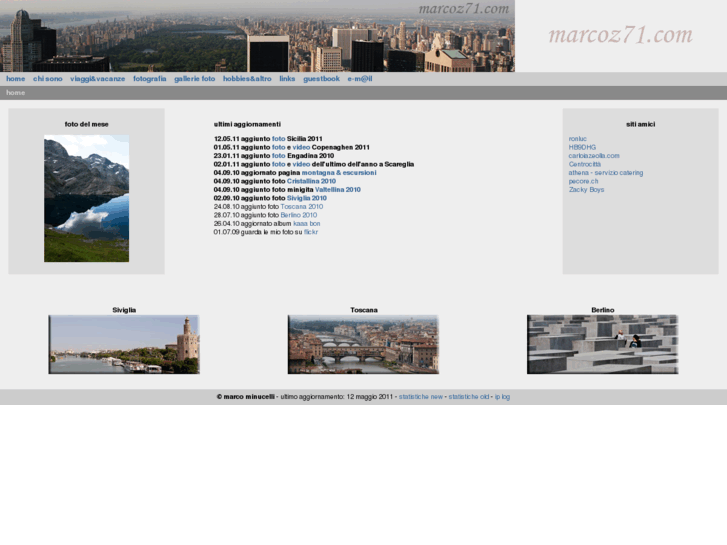The width and height of the screenshot is (727, 545).
Task: Click the New York skyline header banner
Action: click(x=257, y=36)
